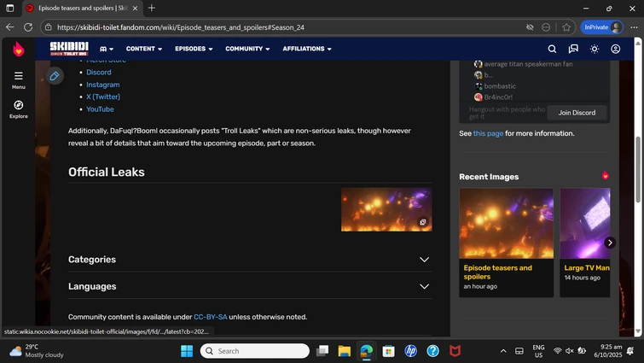Click the site info lock icon
Viewport: 644px width, 363px height.
click(x=49, y=27)
